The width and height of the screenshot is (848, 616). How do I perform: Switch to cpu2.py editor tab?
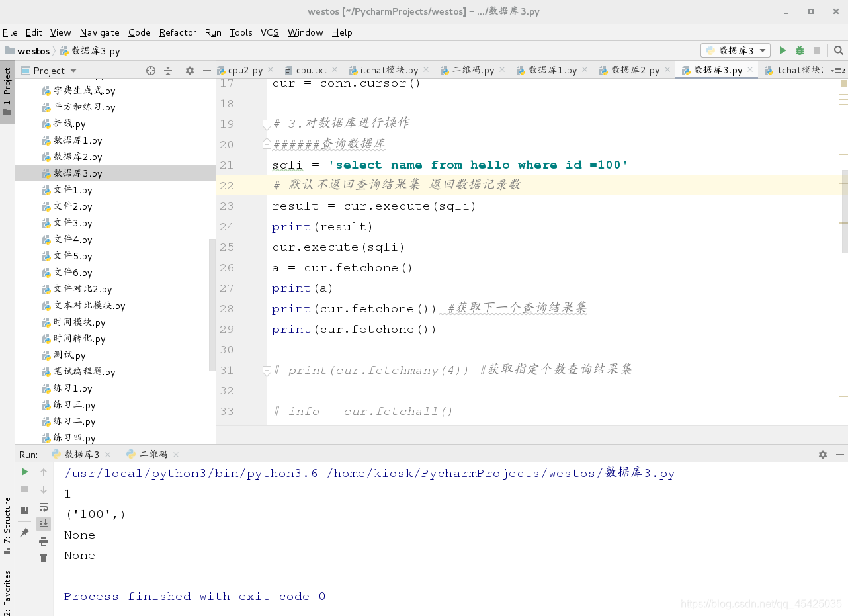[x=245, y=70]
